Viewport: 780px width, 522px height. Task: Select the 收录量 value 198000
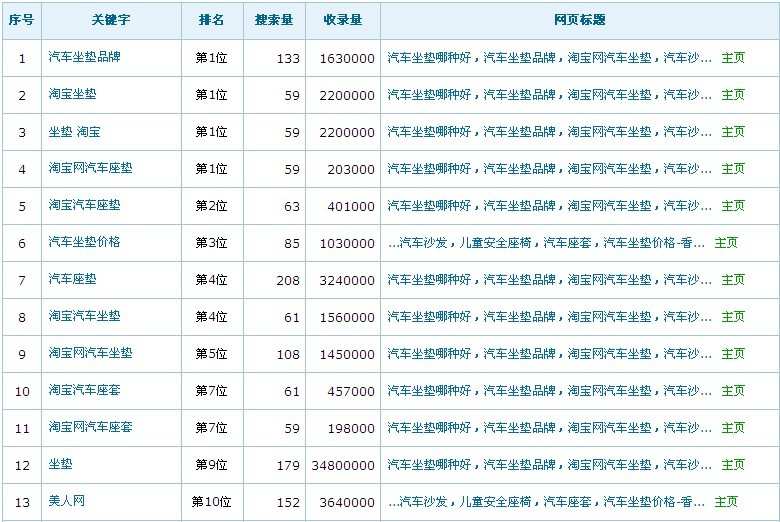point(351,428)
